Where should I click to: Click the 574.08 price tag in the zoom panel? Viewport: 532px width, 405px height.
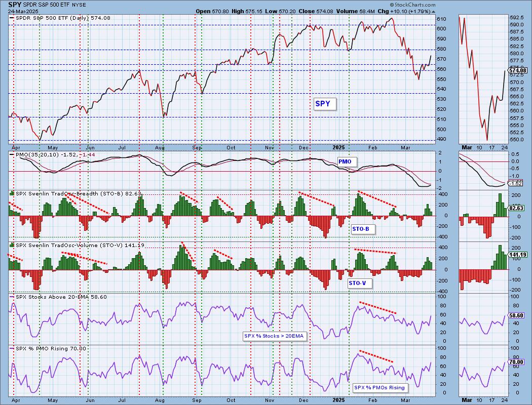pyautogui.click(x=518, y=70)
